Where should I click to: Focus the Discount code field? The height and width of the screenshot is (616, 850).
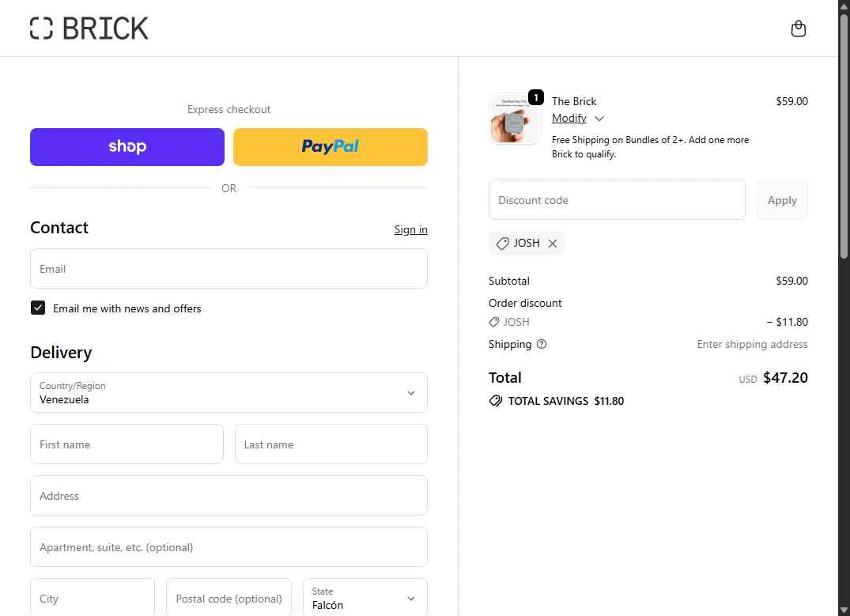[617, 200]
